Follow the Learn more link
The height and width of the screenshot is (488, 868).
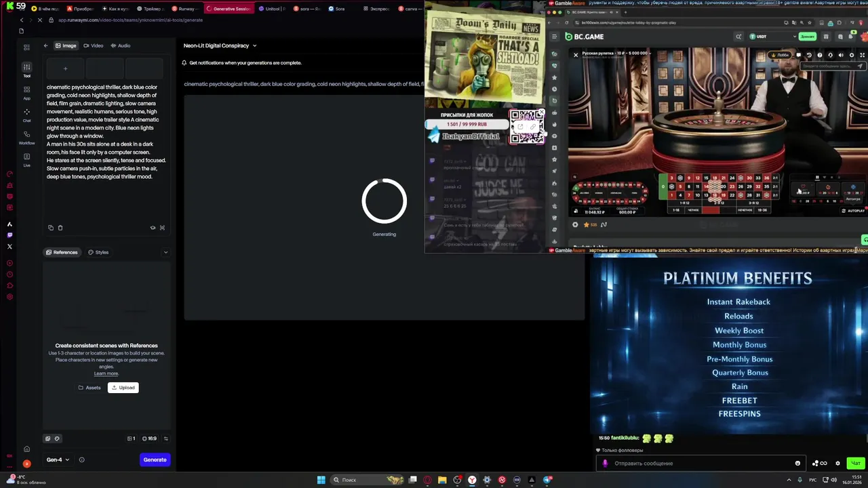coord(106,373)
